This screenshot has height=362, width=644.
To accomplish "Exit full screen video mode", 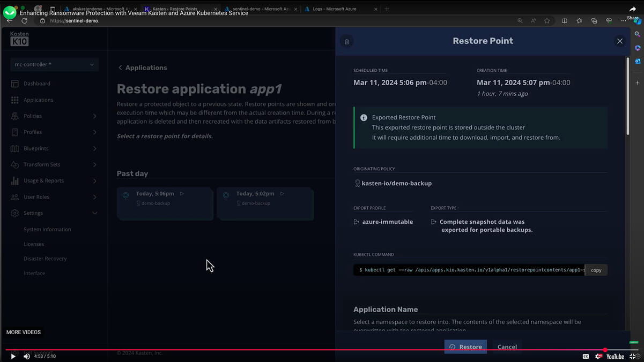I will click(x=633, y=357).
